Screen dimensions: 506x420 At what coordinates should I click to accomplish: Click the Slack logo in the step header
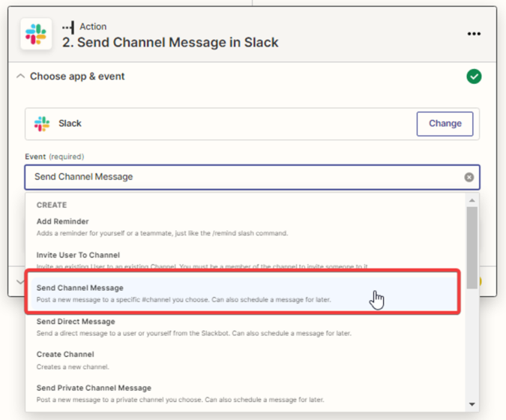click(36, 34)
